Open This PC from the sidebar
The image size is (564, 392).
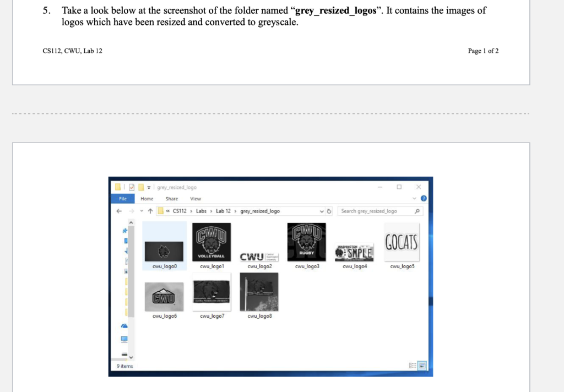click(x=124, y=337)
